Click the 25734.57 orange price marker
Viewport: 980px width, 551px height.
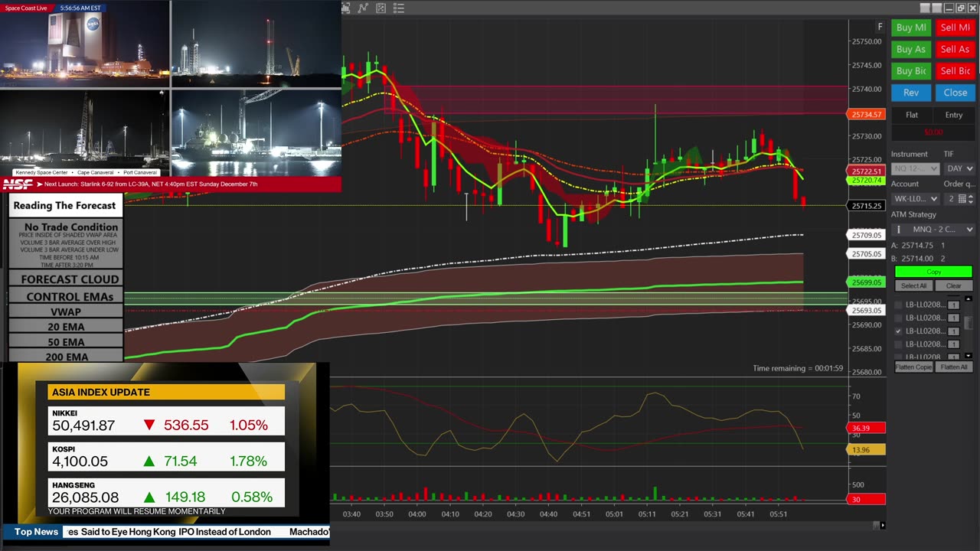(x=866, y=114)
